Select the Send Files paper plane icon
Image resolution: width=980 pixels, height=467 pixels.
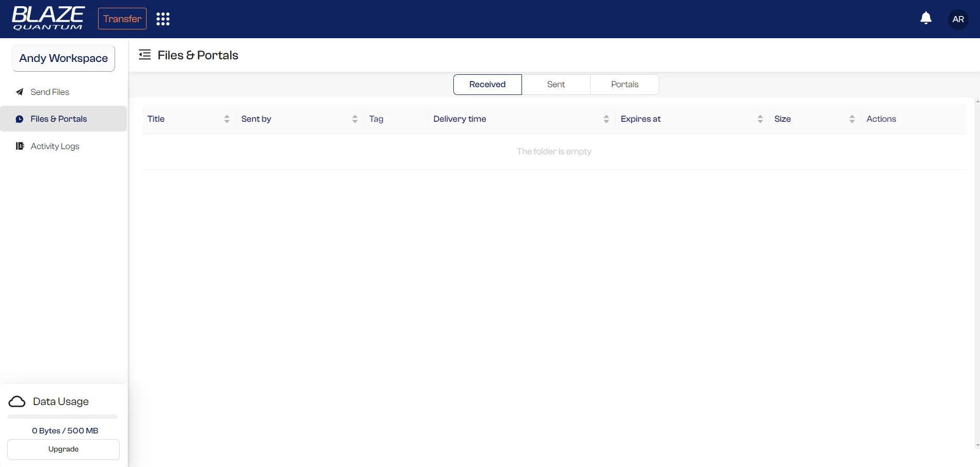pyautogui.click(x=19, y=92)
